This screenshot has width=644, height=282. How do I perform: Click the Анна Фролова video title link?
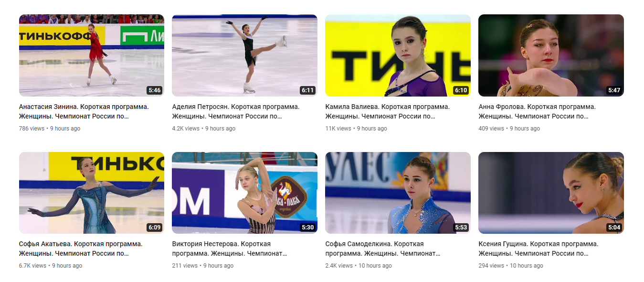tap(537, 111)
